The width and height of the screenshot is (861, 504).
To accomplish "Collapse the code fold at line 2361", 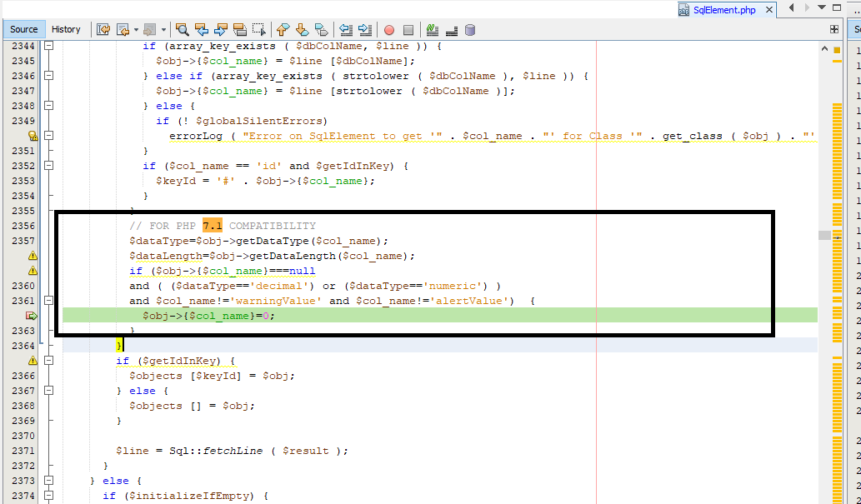I will pos(48,301).
